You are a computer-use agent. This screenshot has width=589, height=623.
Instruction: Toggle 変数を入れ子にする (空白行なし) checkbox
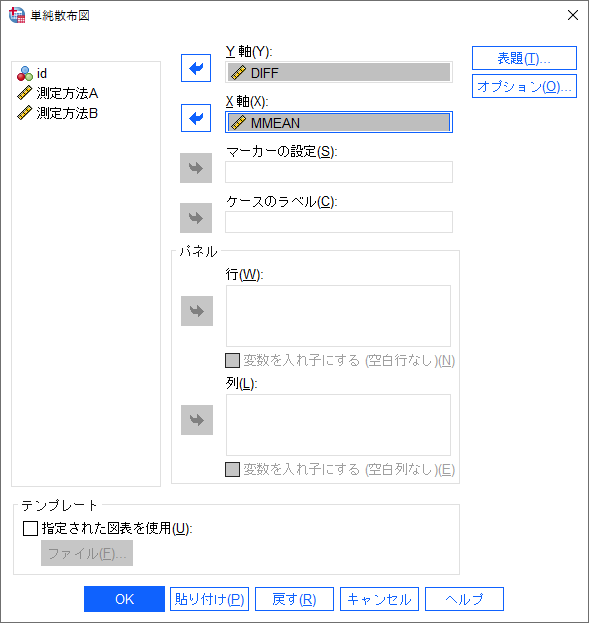(232, 361)
